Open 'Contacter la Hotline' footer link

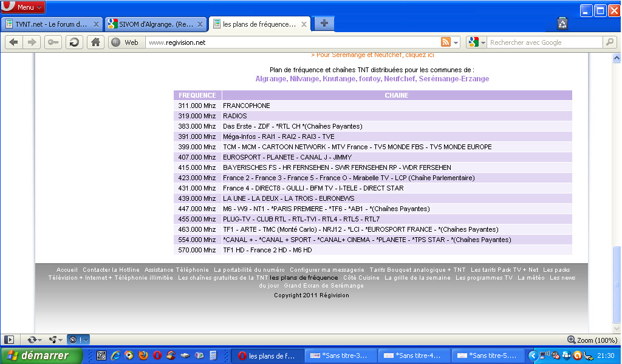pyautogui.click(x=111, y=270)
